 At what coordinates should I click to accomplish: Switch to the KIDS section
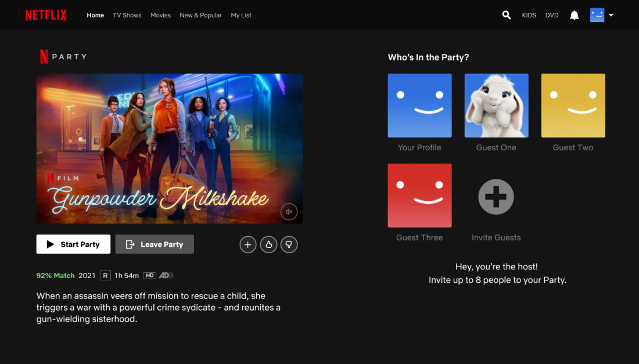pos(529,15)
